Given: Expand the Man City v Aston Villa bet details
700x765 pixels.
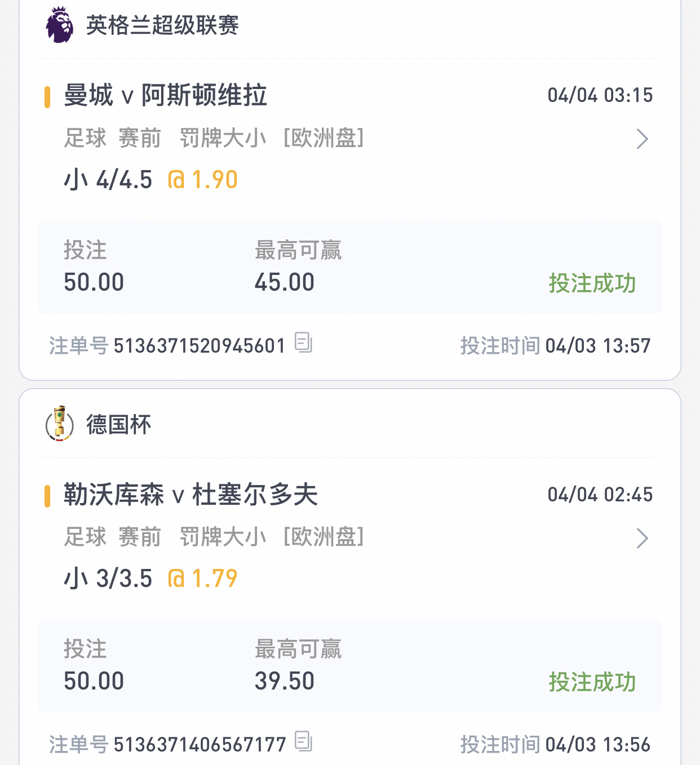Looking at the screenshot, I should coord(642,139).
